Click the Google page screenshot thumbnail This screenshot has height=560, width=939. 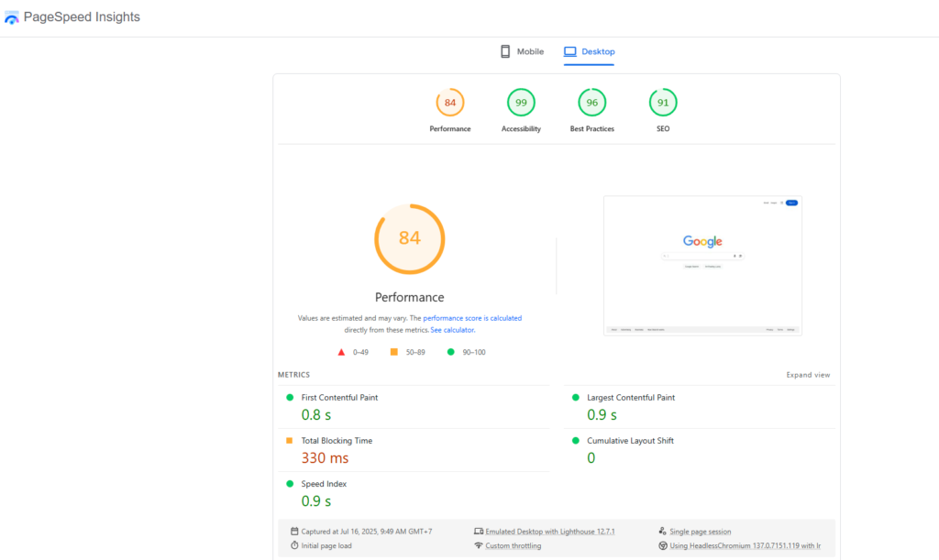tap(702, 266)
